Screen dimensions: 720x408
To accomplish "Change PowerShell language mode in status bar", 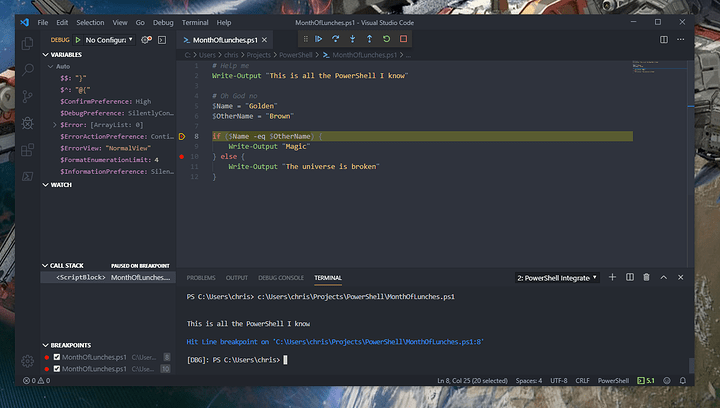I will pos(613,380).
